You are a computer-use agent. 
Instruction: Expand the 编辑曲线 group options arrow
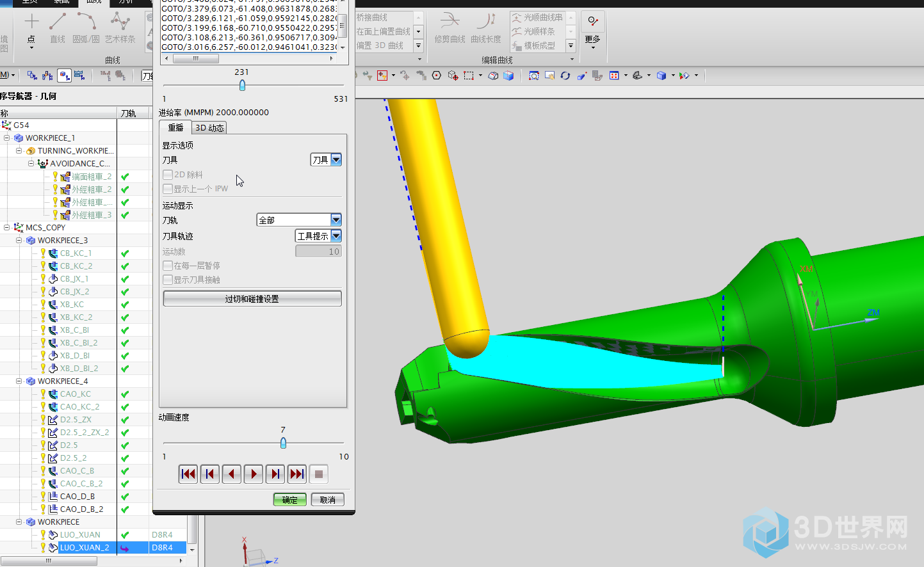(572, 60)
